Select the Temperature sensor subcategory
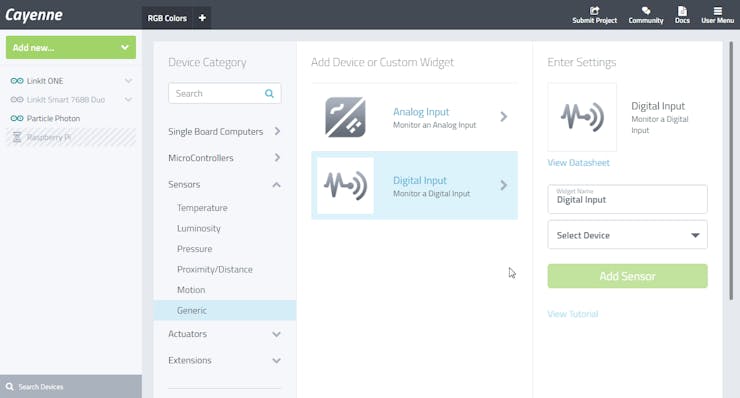This screenshot has height=398, width=740. click(202, 208)
